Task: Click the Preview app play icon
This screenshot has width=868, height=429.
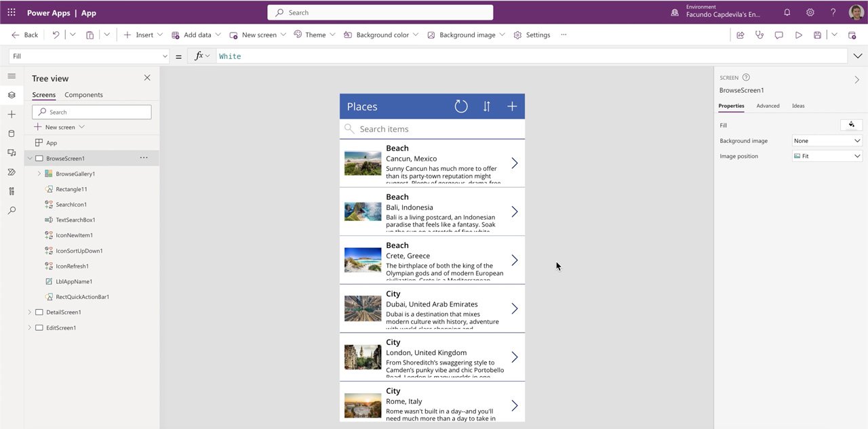Action: click(x=798, y=35)
